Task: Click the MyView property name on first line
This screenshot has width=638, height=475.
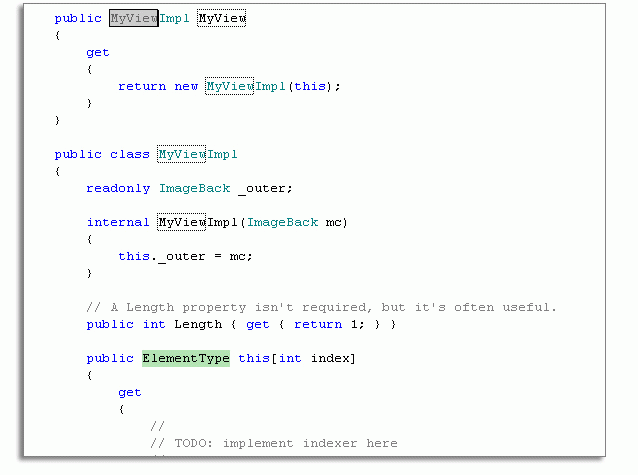Action: click(222, 18)
